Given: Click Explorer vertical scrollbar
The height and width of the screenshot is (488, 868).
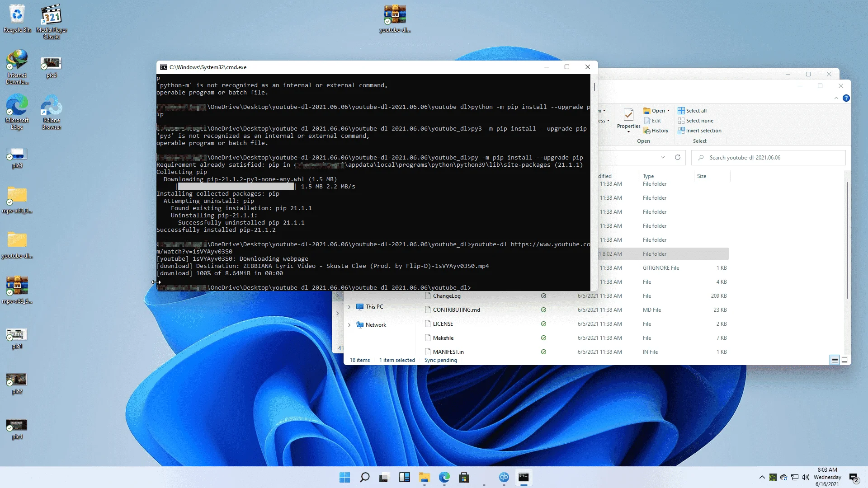Looking at the screenshot, I should point(847,239).
